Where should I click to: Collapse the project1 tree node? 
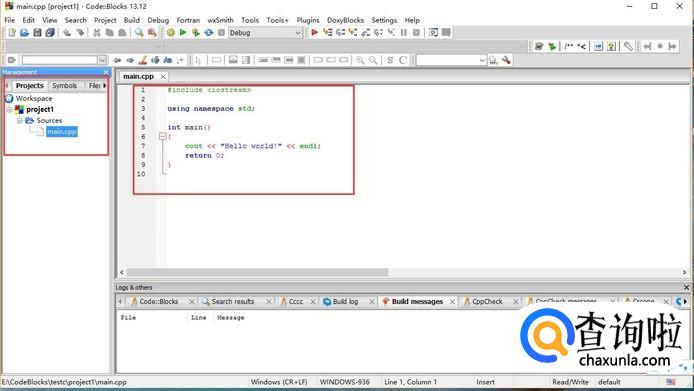click(9, 109)
